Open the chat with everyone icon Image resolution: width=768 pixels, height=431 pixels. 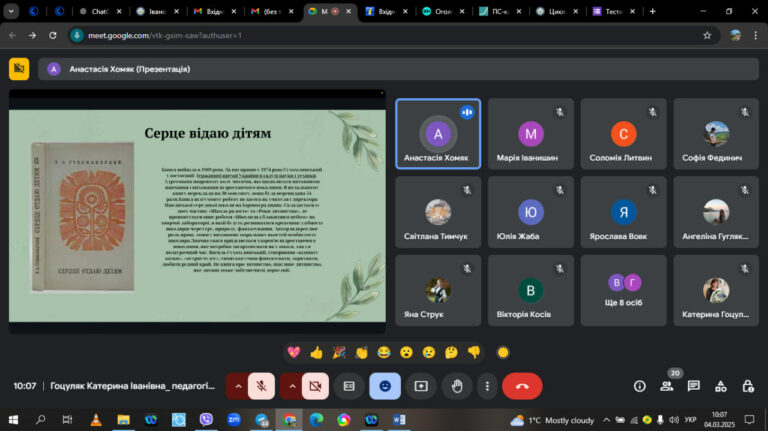pos(694,386)
